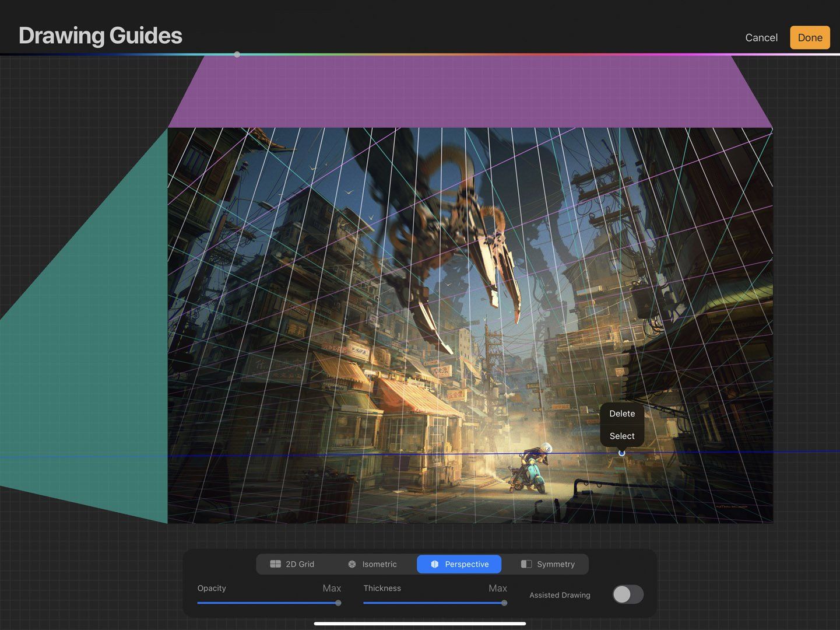Choose Select from the vanishing point menu

tap(621, 436)
